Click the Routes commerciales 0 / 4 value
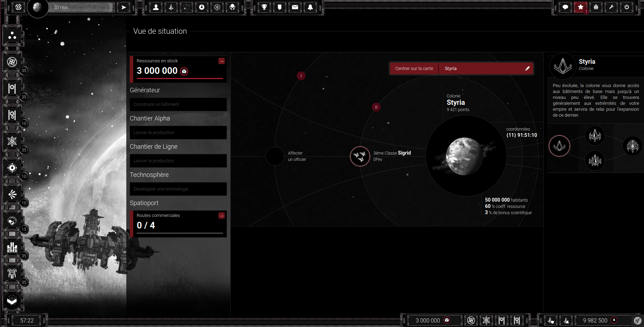This screenshot has width=644, height=327. point(146,225)
